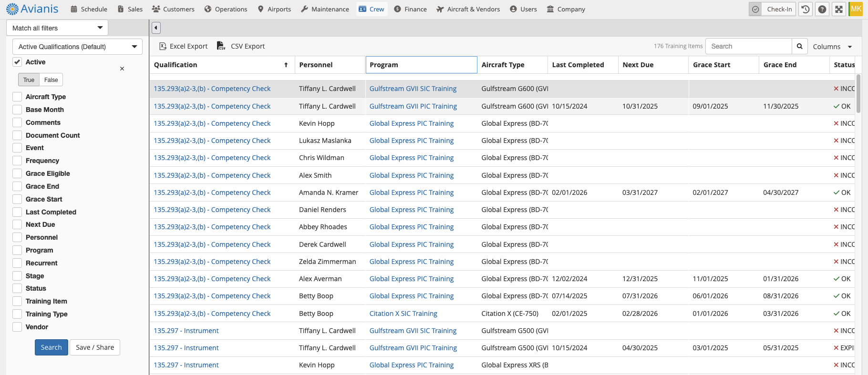Open the Columns dropdown

point(832,46)
